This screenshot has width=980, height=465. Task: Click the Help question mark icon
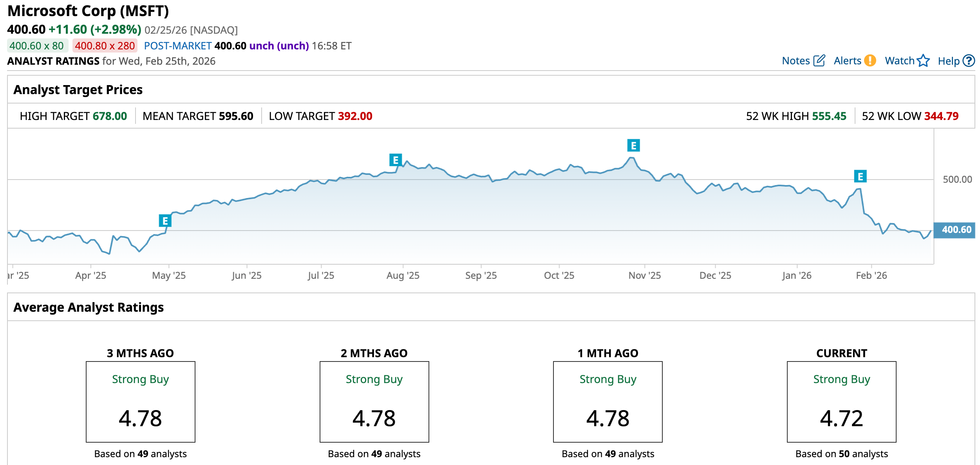tap(969, 61)
